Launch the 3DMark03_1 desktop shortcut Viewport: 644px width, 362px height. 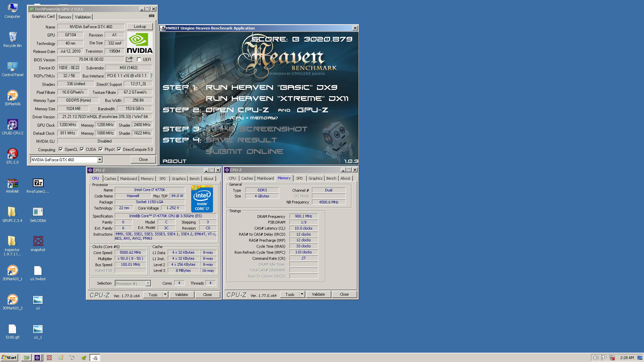click(12, 273)
